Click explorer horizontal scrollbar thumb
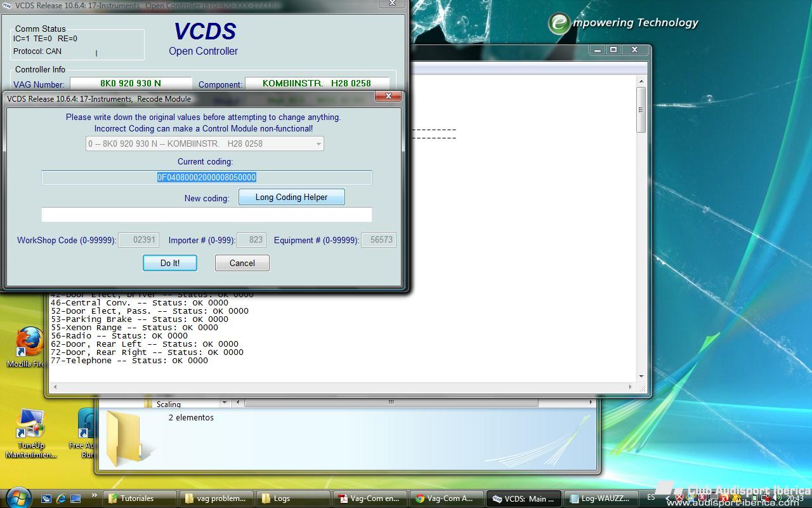This screenshot has width=812, height=508. 391,402
